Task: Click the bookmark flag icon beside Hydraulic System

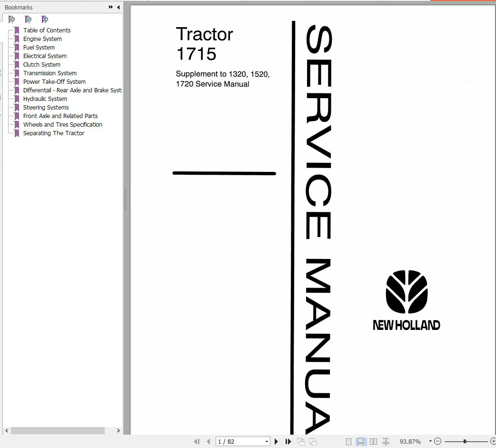Action: (17, 99)
